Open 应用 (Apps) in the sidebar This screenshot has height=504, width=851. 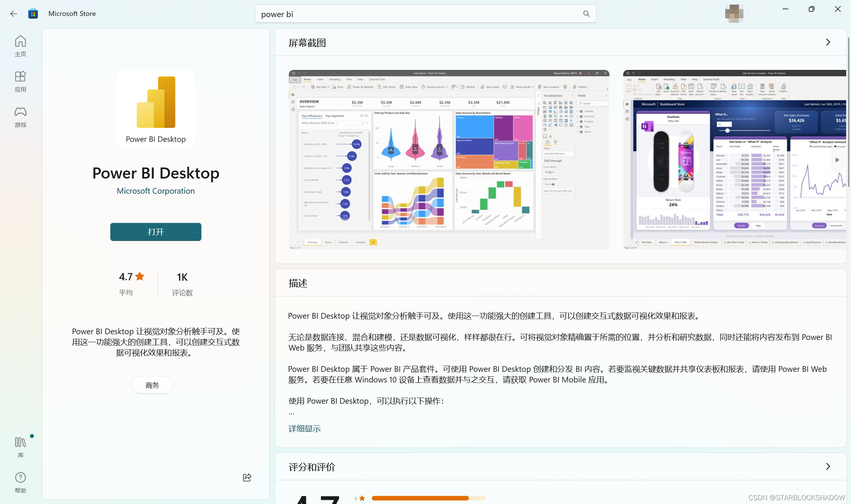[21, 81]
